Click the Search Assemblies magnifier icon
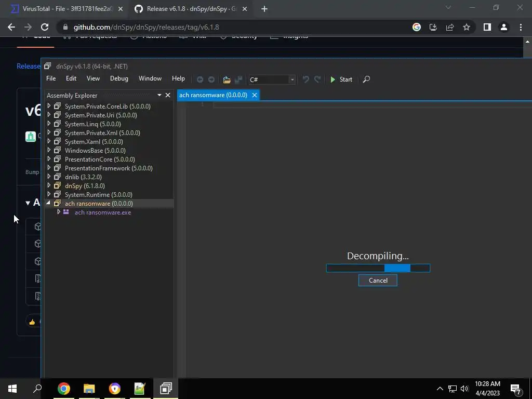532x399 pixels. (x=366, y=79)
